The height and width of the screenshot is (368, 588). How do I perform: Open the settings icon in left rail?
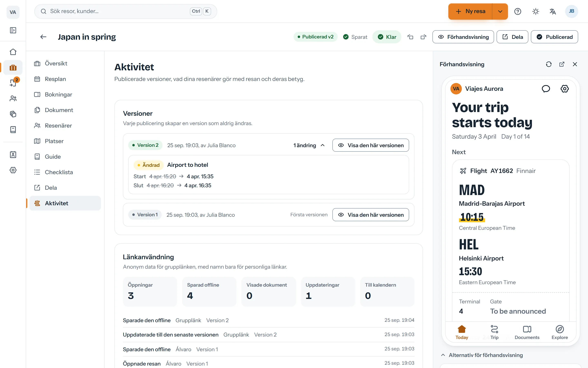click(x=13, y=170)
